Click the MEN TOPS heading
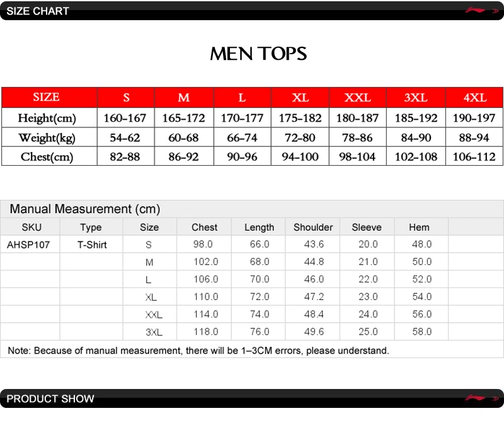The image size is (504, 435). click(x=258, y=54)
